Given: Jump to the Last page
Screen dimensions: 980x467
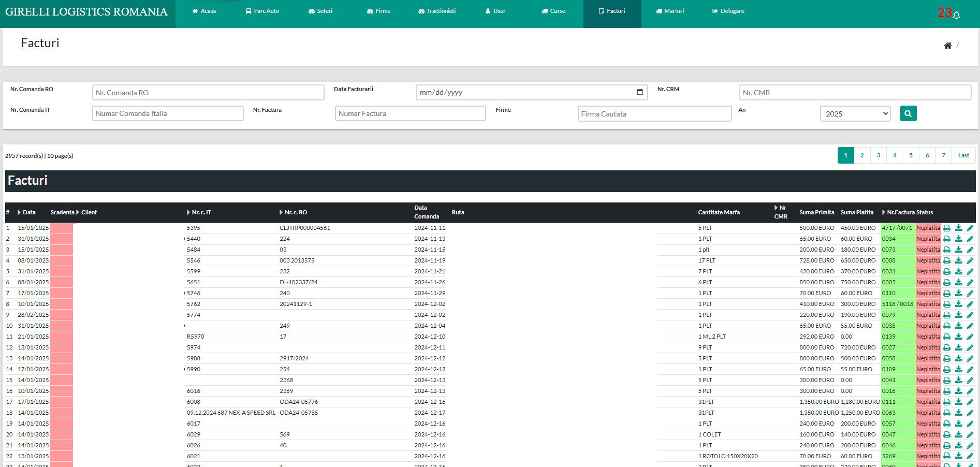Looking at the screenshot, I should [963, 155].
